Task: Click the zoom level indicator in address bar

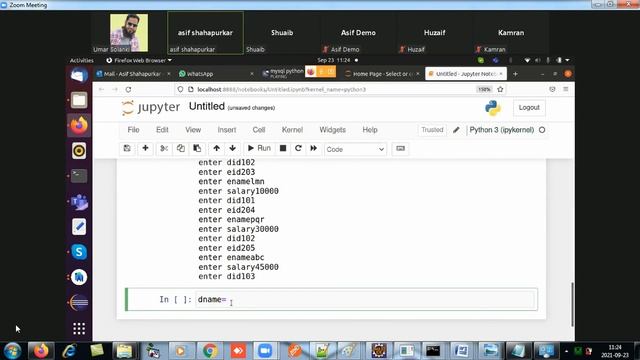Action: (484, 89)
